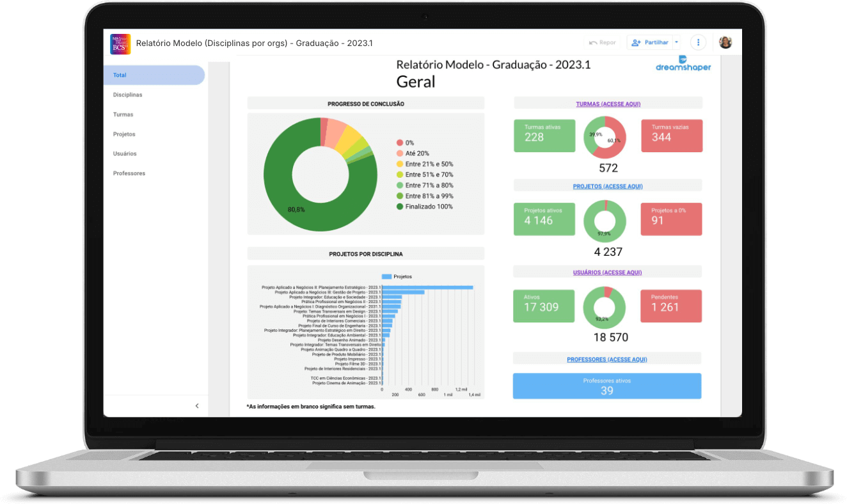Navigate to the Usuários page
847x504 pixels.
coord(125,154)
